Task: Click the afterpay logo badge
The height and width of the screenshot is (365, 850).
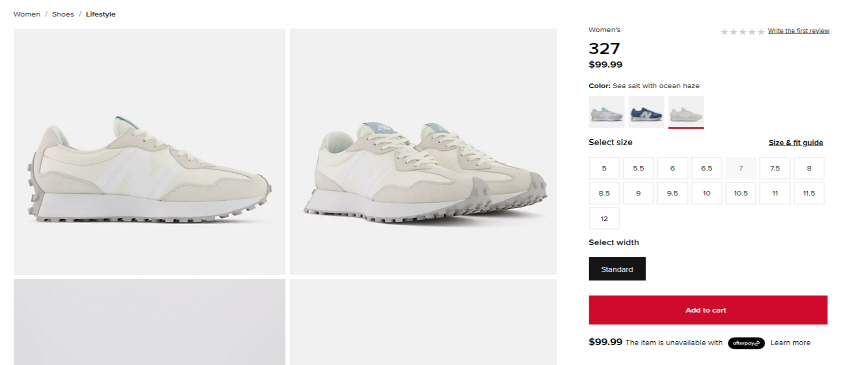Action: [x=746, y=343]
